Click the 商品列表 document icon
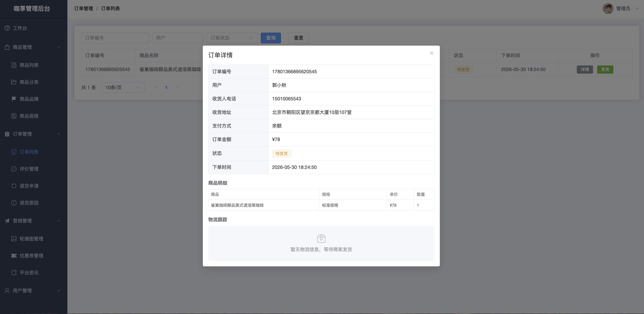 (14, 65)
